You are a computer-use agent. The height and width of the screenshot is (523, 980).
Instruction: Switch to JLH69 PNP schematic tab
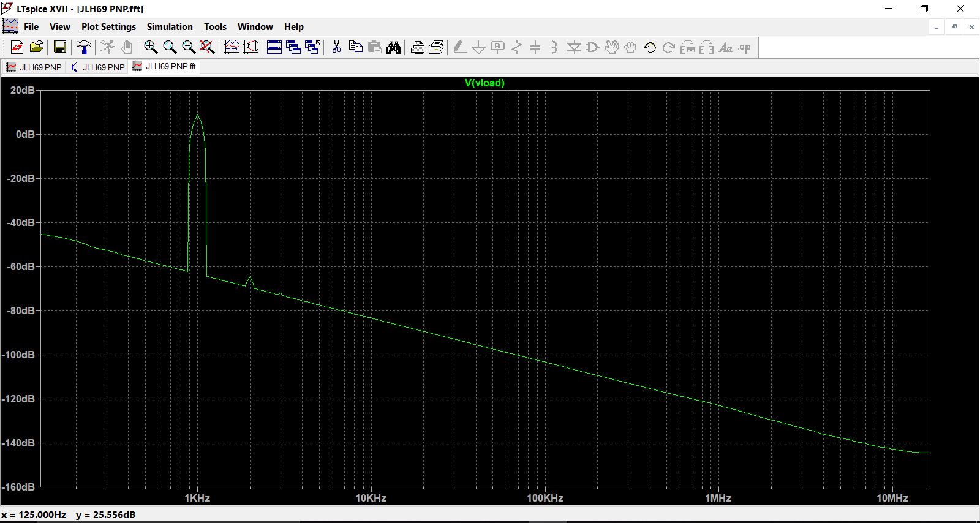(98, 67)
